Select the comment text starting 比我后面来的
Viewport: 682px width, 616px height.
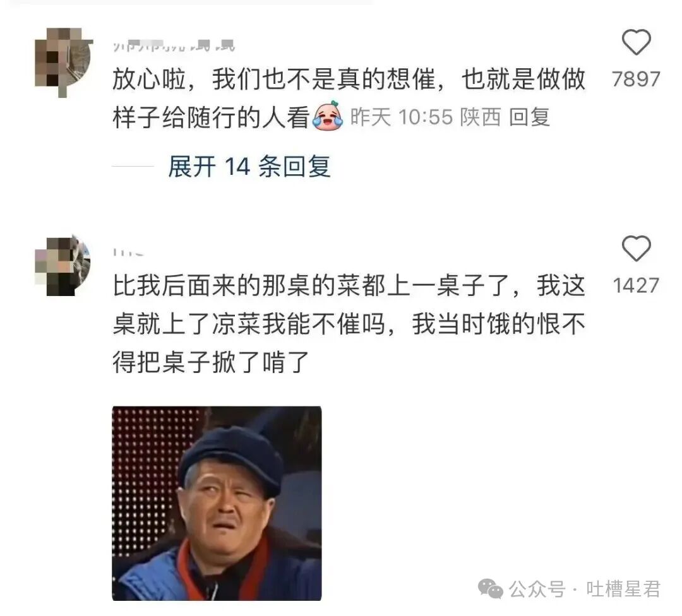coord(349,324)
